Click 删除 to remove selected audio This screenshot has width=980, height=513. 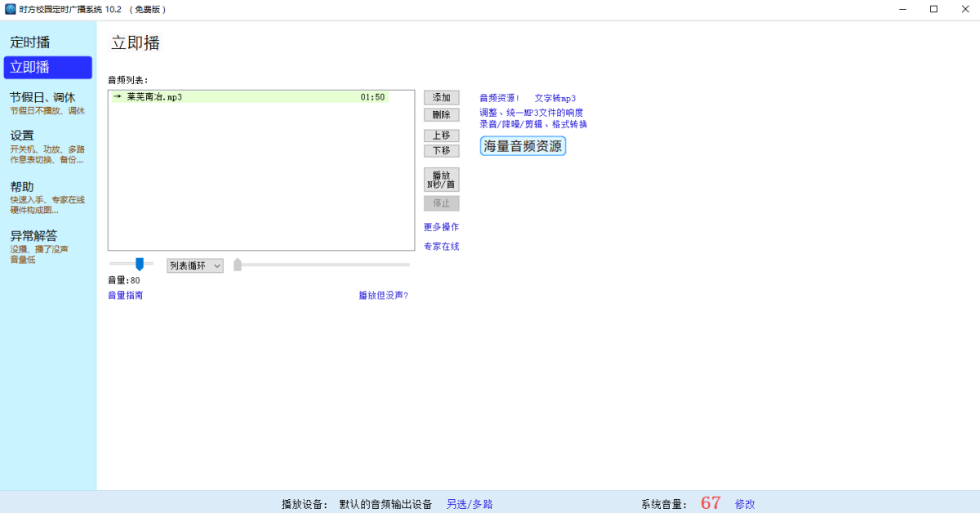[441, 114]
